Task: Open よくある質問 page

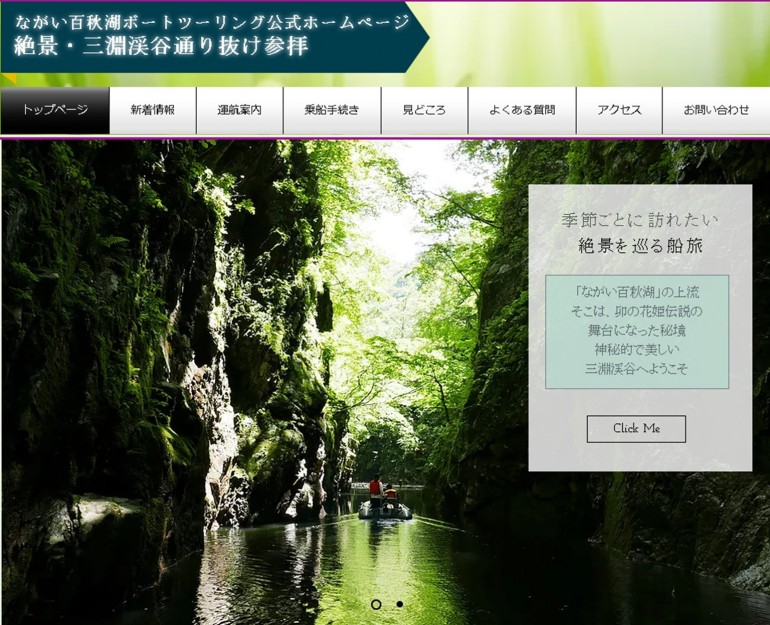Action: click(522, 110)
